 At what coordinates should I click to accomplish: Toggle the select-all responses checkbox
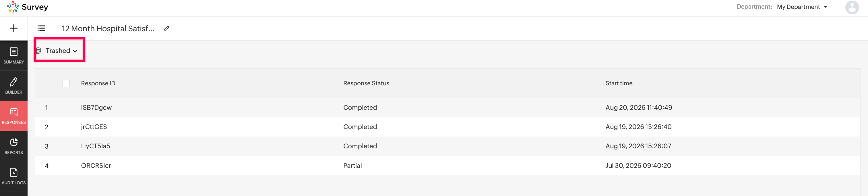pos(66,83)
